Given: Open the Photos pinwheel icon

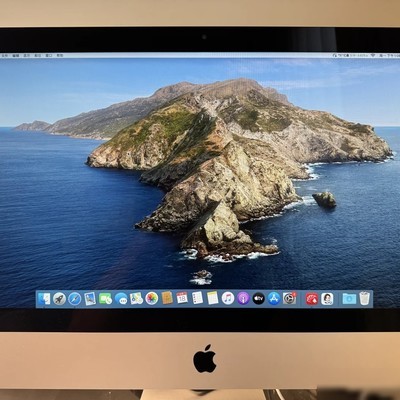Looking at the screenshot, I should point(152,298).
